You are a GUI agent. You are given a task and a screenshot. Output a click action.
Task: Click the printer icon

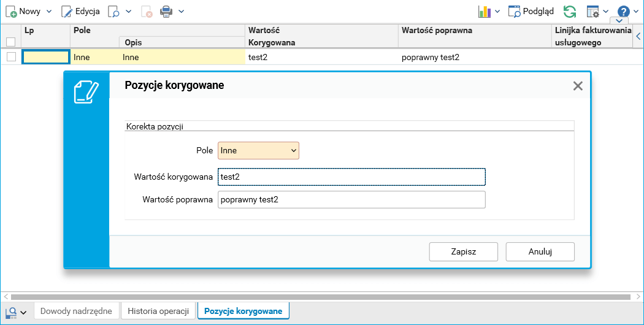(166, 12)
